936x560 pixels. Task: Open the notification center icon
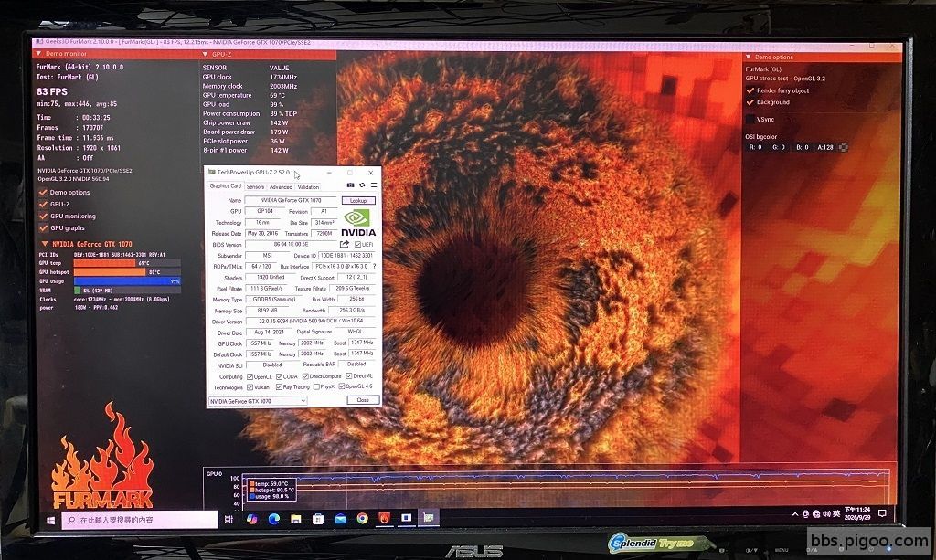click(882, 513)
